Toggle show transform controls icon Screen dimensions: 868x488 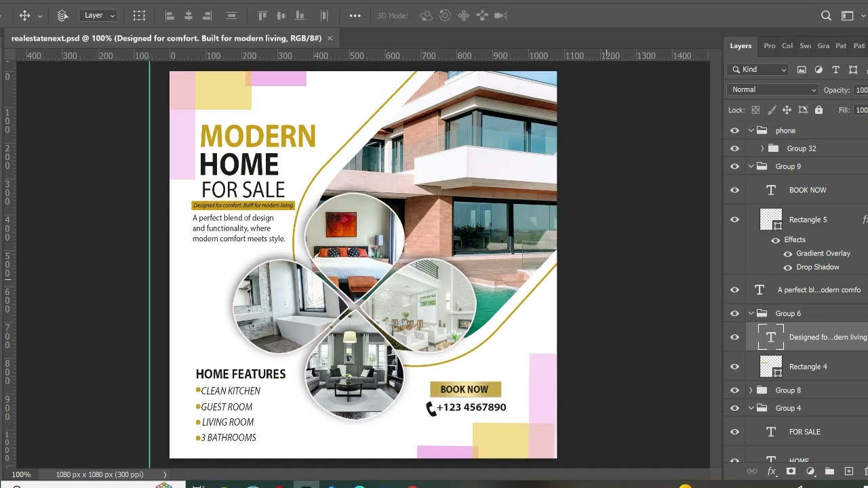pos(139,15)
